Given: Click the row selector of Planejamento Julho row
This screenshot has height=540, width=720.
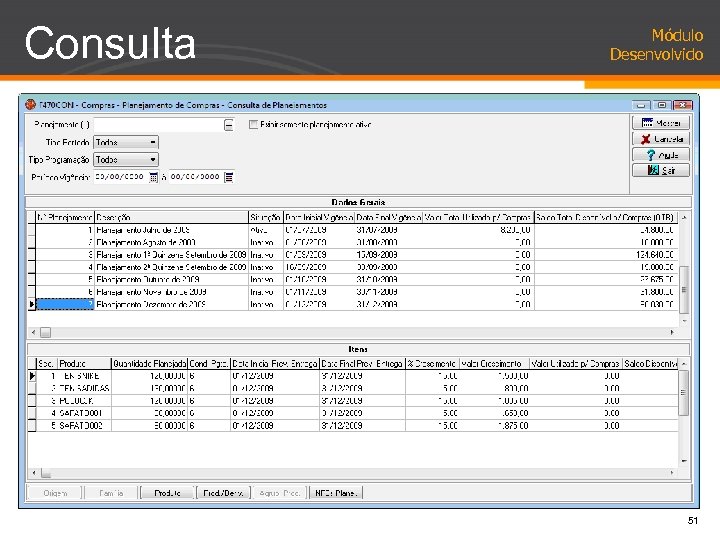Looking at the screenshot, I should pos(31,230).
